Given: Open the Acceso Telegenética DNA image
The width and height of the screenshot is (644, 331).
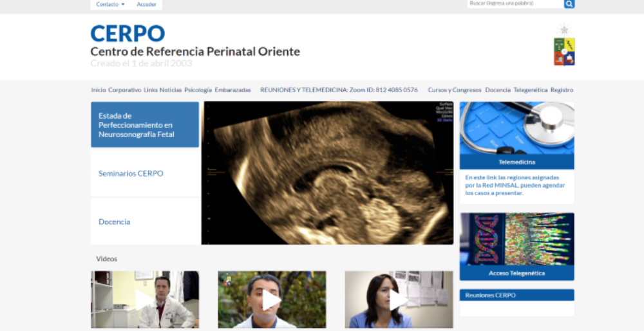Looking at the screenshot, I should coord(516,240).
